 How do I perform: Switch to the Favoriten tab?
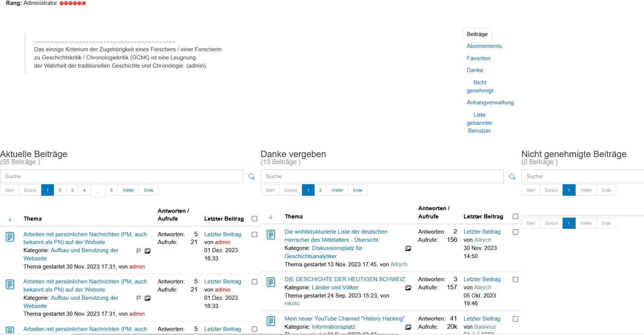tap(479, 58)
